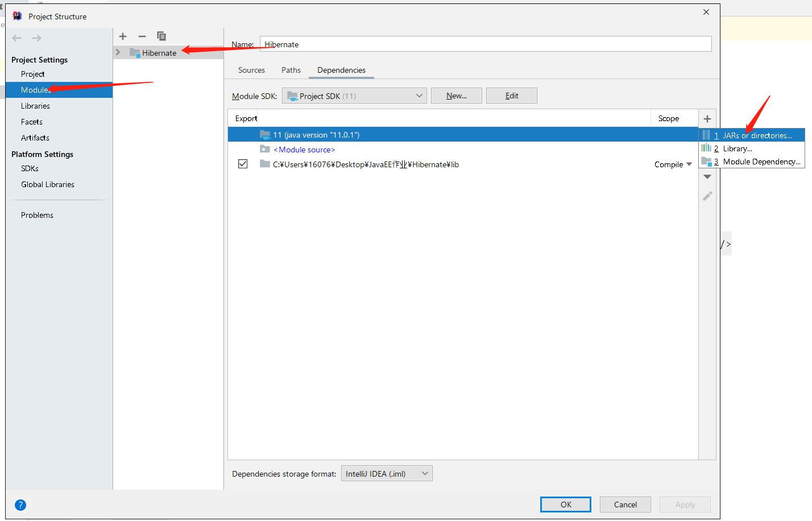
Task: Switch to the Sources tab
Action: (251, 70)
